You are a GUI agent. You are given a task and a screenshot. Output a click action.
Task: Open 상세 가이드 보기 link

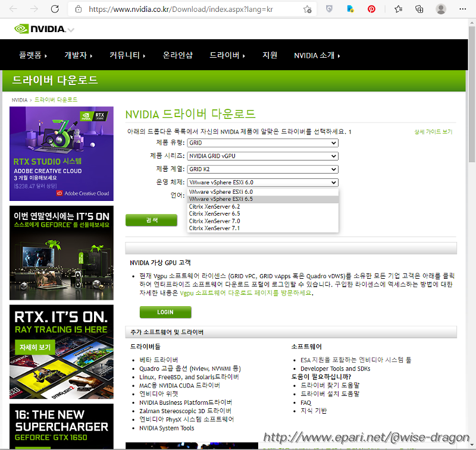pyautogui.click(x=433, y=132)
